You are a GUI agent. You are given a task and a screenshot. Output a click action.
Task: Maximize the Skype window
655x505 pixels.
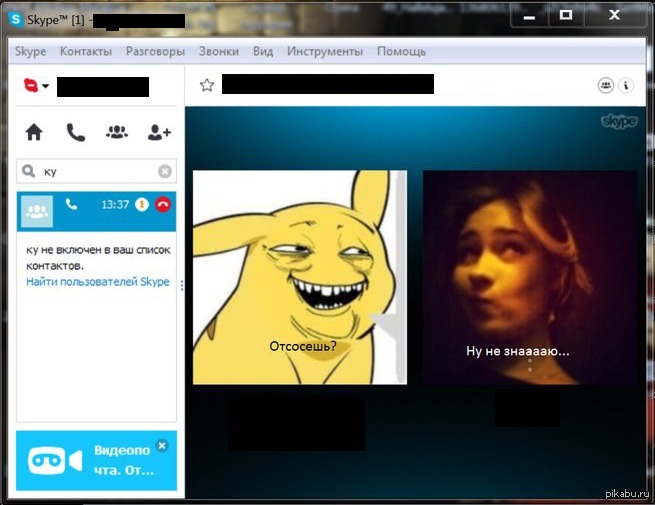coord(566,15)
